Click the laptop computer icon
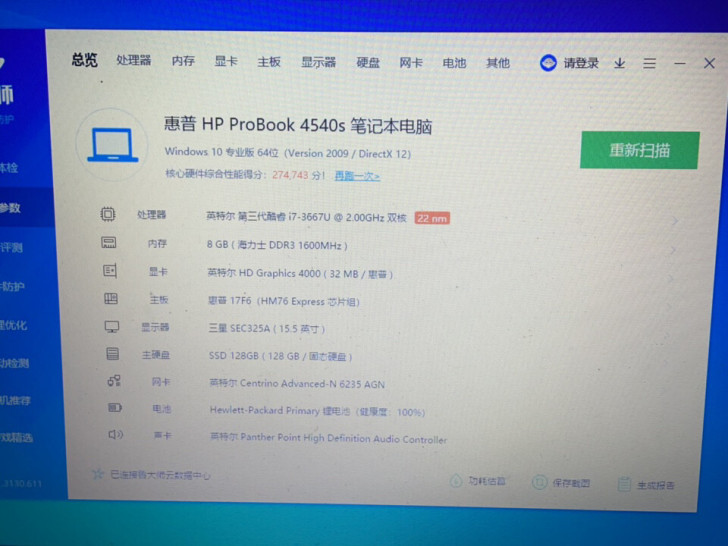The height and width of the screenshot is (546, 728). click(x=113, y=145)
